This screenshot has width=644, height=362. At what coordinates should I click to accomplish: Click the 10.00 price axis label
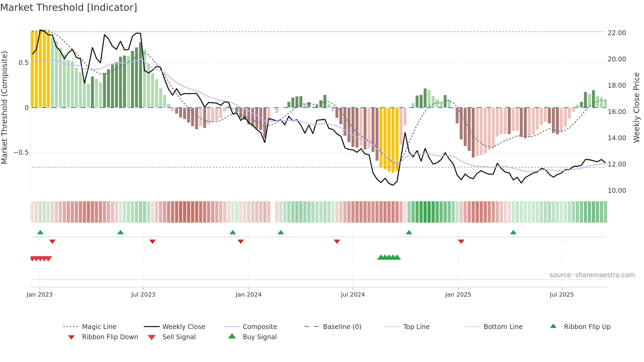click(x=617, y=190)
